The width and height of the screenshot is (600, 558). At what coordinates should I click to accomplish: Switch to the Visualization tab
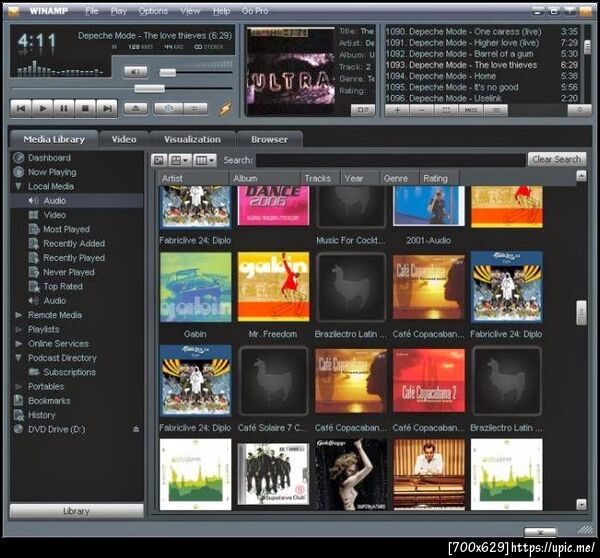point(192,139)
